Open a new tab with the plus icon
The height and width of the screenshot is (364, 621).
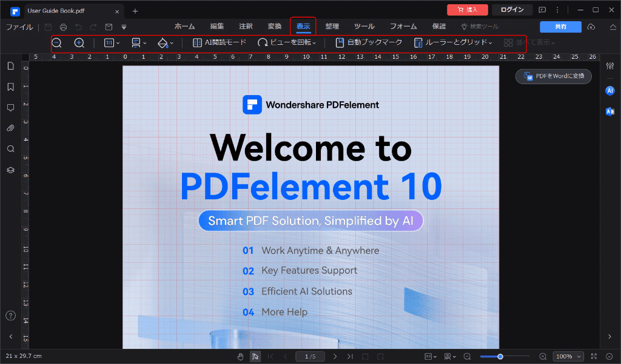(135, 11)
